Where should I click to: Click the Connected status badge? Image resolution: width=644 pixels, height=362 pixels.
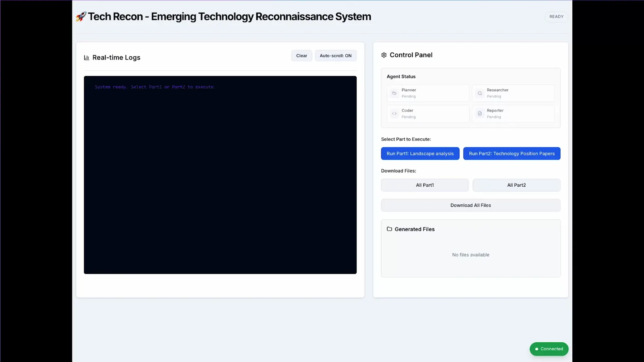[549, 349]
